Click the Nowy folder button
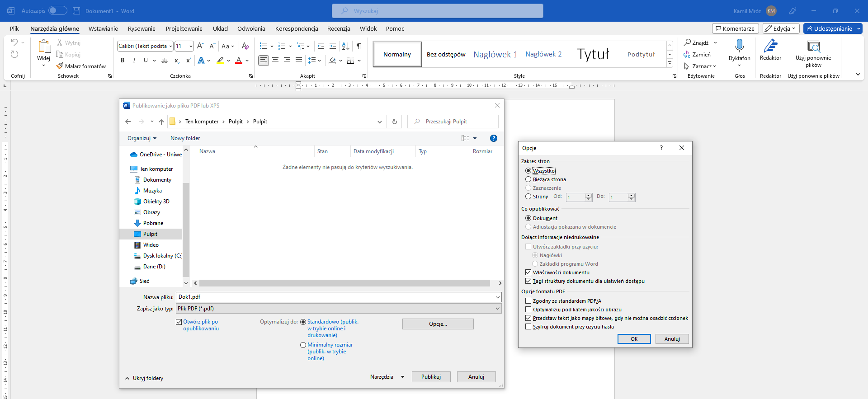 click(185, 138)
